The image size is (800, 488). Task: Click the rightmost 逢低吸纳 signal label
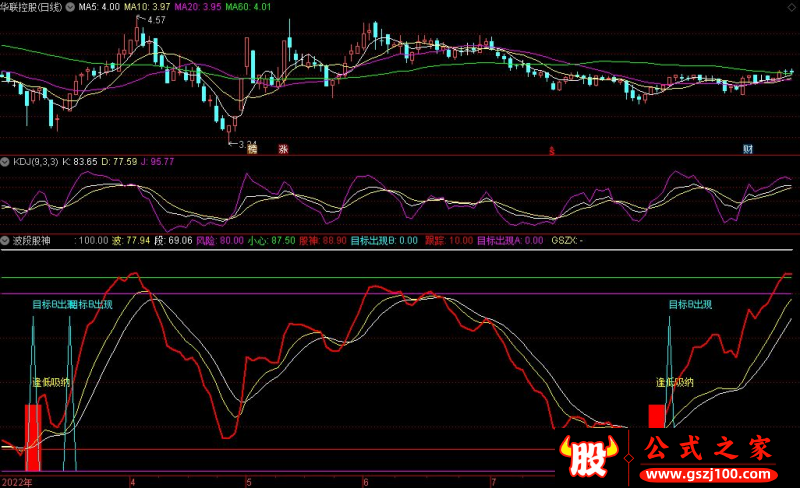coord(675,382)
